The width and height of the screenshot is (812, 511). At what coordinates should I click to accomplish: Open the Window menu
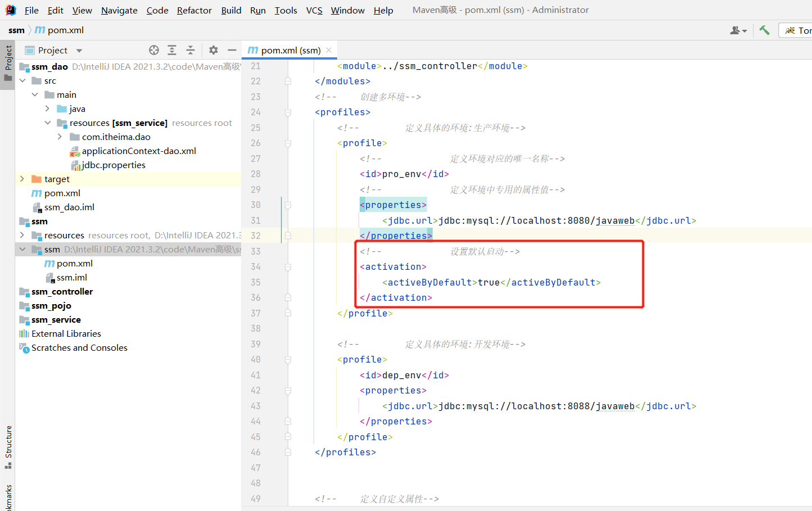click(x=348, y=10)
